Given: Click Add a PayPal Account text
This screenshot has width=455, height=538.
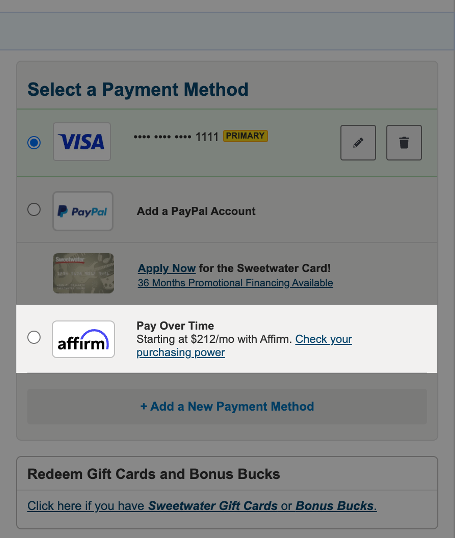Looking at the screenshot, I should pyautogui.click(x=196, y=211).
